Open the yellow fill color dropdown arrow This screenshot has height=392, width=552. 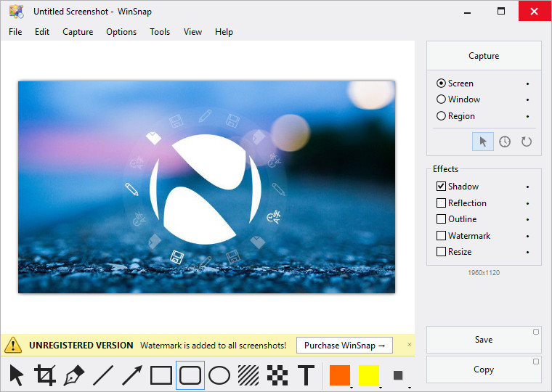(x=381, y=387)
